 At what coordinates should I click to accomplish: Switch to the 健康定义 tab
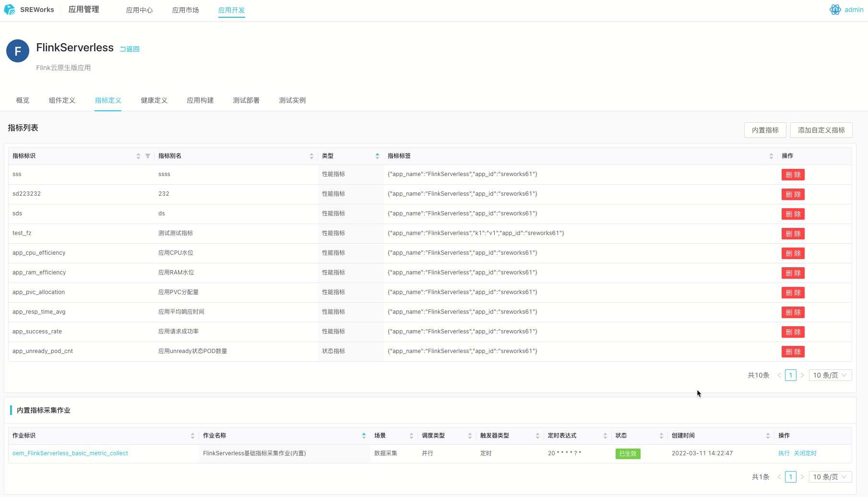(154, 100)
